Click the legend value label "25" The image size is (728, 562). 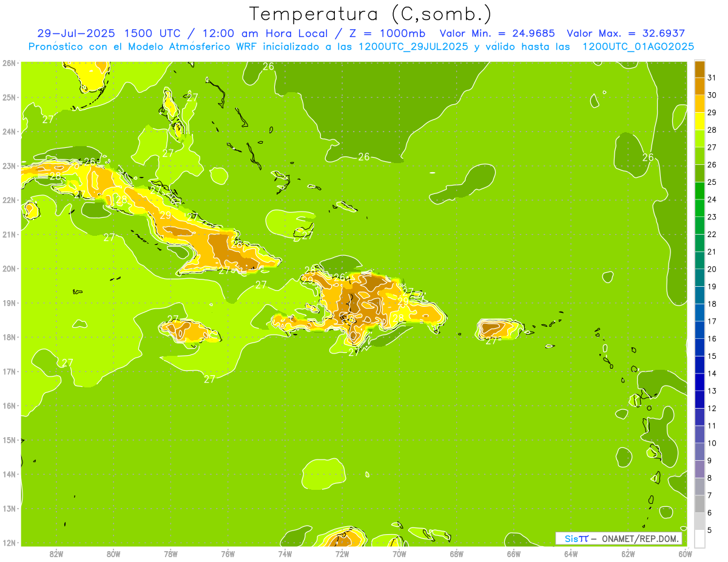click(712, 182)
